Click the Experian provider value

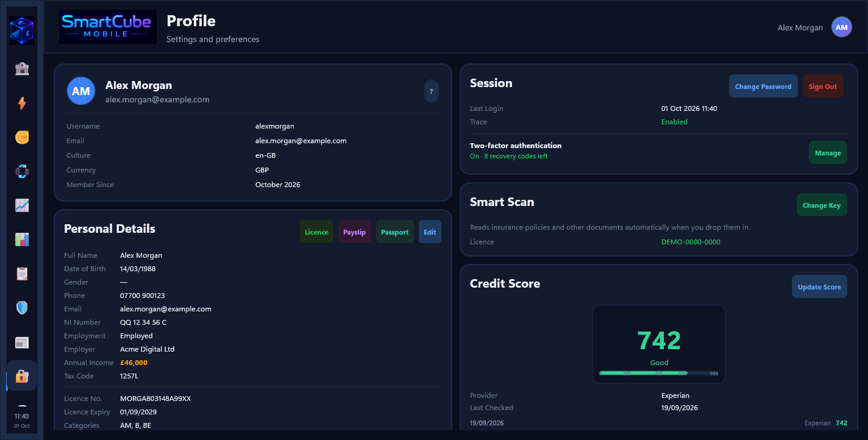coord(675,396)
